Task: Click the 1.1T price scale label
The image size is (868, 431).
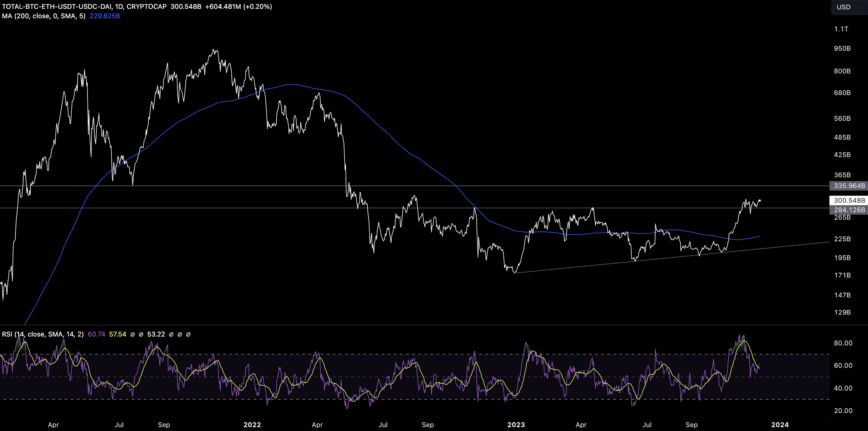Action: point(841,29)
